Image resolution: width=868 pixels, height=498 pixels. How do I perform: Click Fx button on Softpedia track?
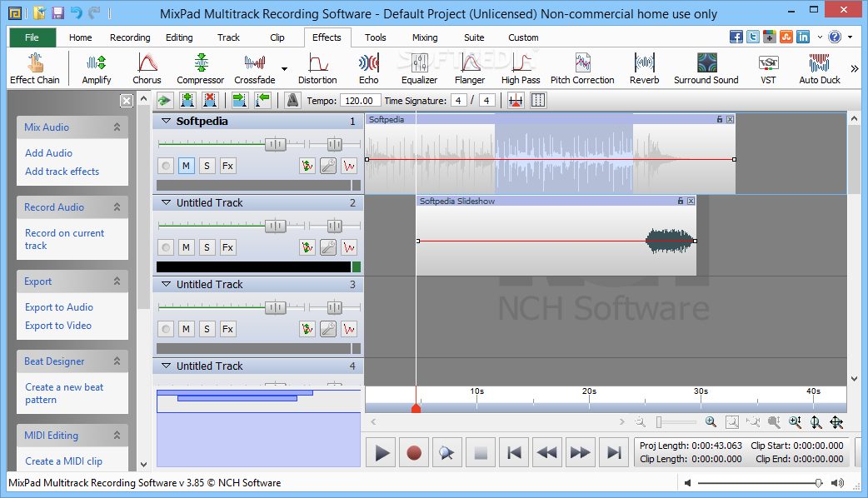(227, 166)
